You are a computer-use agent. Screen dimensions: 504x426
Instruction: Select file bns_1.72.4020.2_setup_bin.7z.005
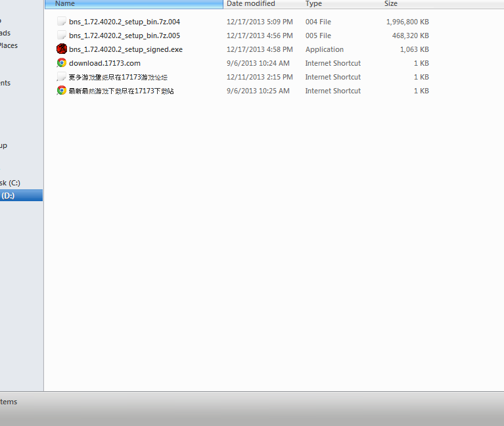[x=124, y=35]
